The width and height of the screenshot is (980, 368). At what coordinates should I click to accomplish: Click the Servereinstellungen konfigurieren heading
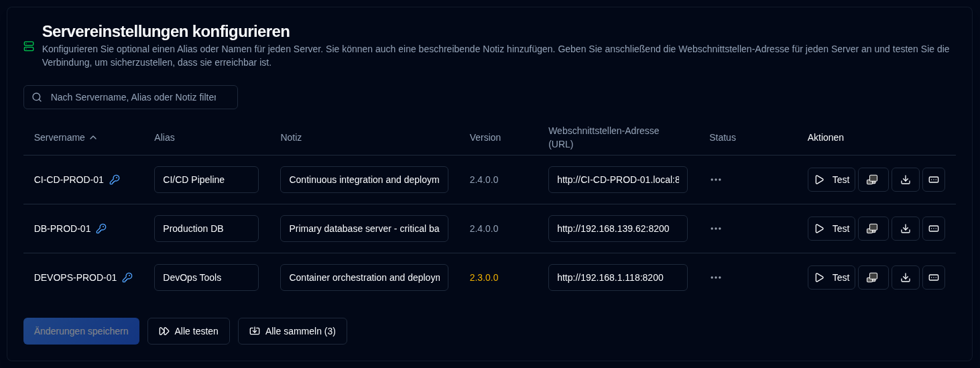click(x=166, y=32)
